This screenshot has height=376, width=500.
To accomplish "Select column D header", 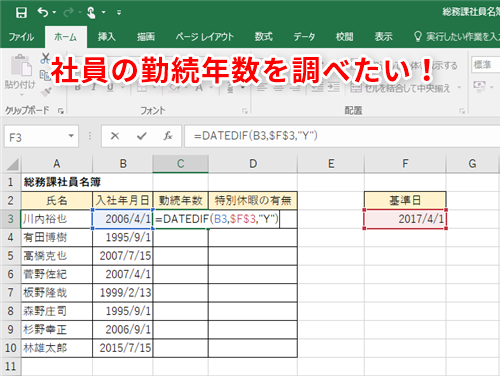I will (253, 164).
